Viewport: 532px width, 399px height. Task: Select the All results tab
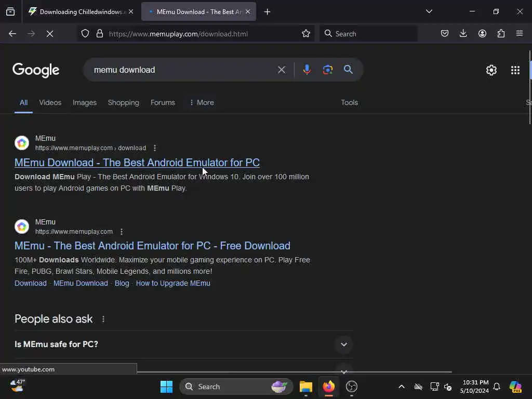tap(23, 102)
